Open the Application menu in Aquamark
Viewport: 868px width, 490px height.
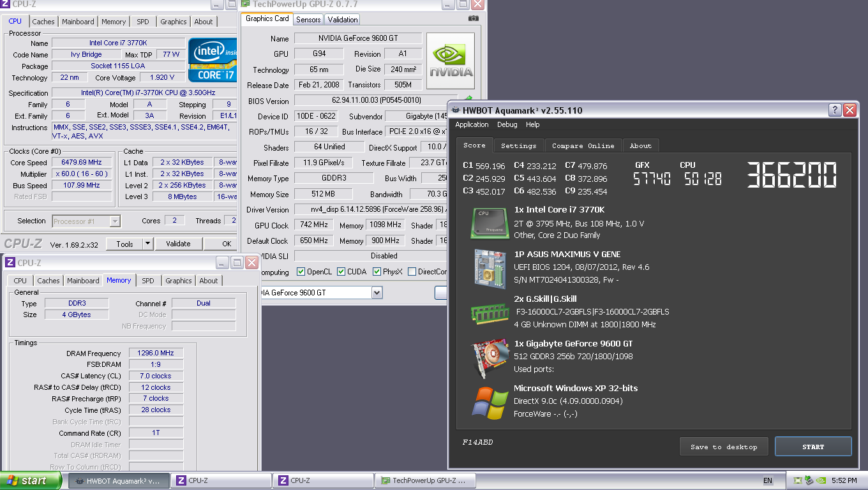tap(472, 124)
